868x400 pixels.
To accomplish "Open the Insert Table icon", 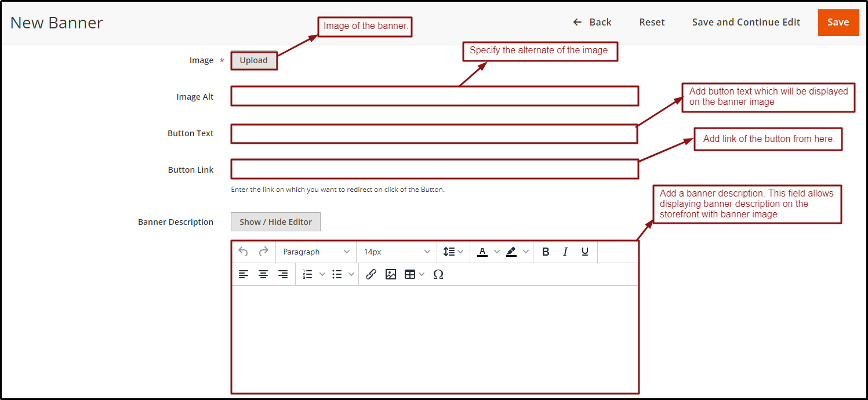I will point(411,274).
